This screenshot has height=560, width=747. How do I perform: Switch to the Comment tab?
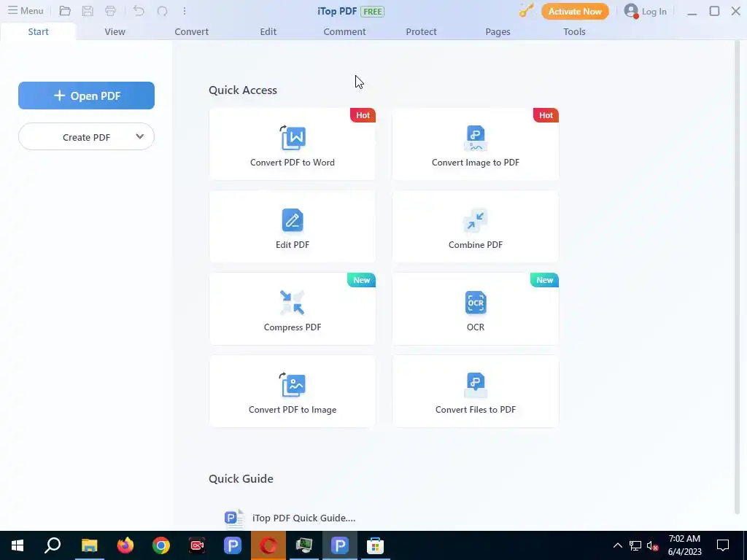point(344,31)
